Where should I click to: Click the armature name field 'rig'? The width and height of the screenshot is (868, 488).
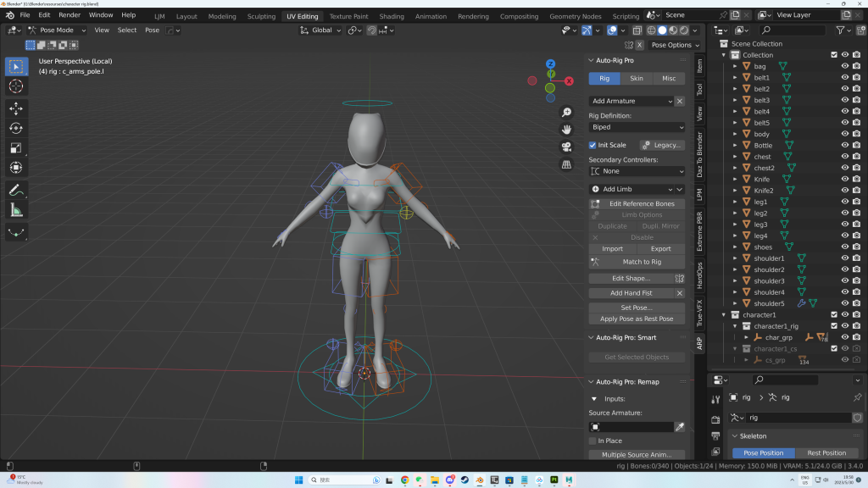[x=797, y=418]
